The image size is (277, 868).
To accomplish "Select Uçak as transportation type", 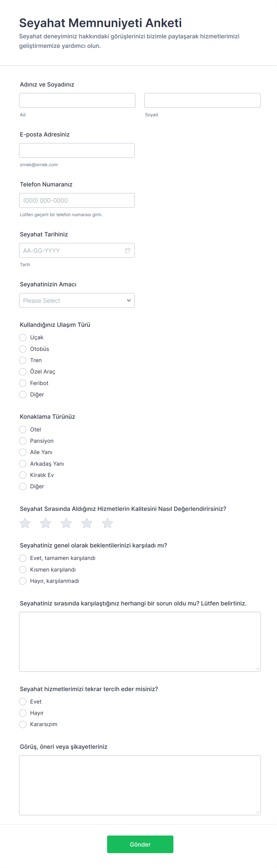I will click(23, 338).
